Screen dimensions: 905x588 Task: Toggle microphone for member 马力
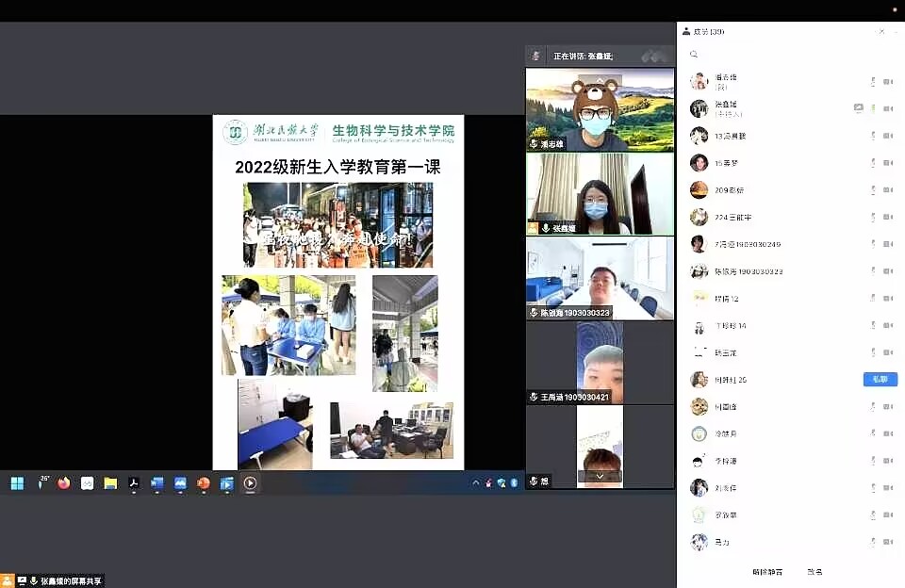click(874, 542)
